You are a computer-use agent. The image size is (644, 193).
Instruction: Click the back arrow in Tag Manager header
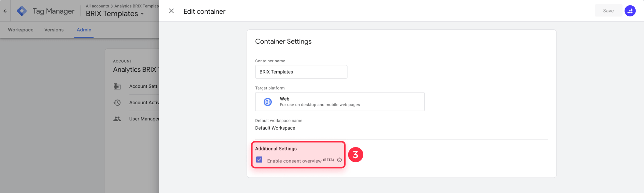tap(5, 11)
